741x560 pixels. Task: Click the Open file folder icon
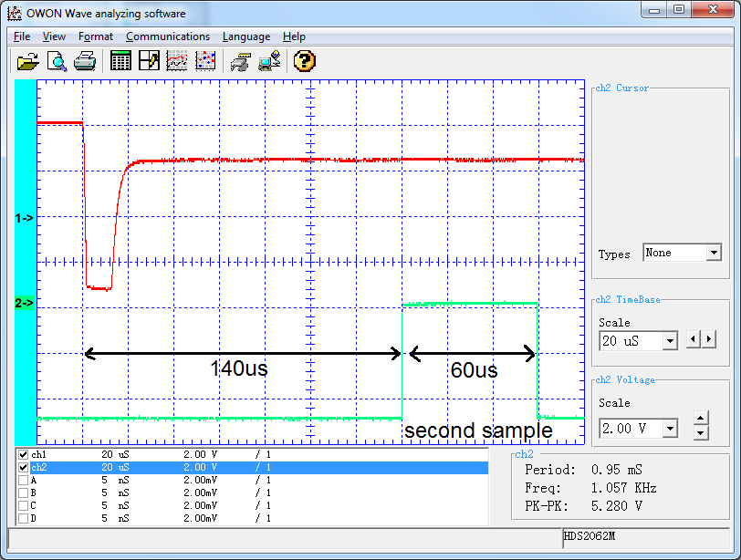28,61
